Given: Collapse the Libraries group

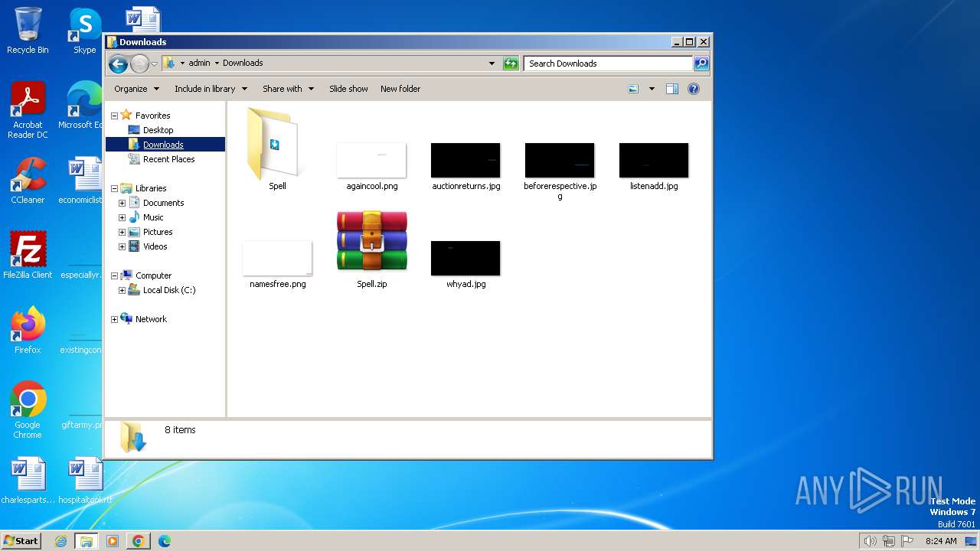Looking at the screenshot, I should pyautogui.click(x=115, y=188).
